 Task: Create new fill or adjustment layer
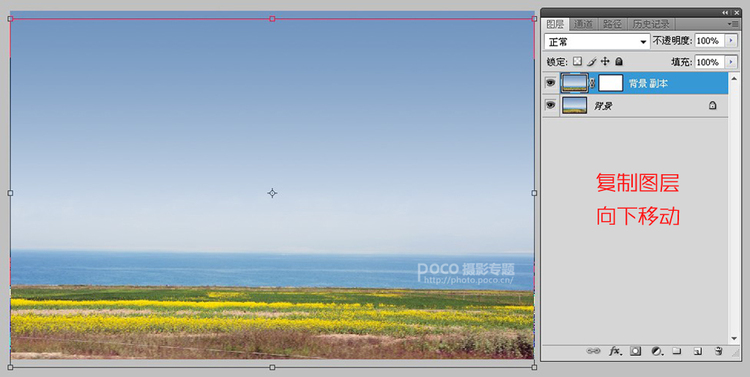tap(657, 351)
